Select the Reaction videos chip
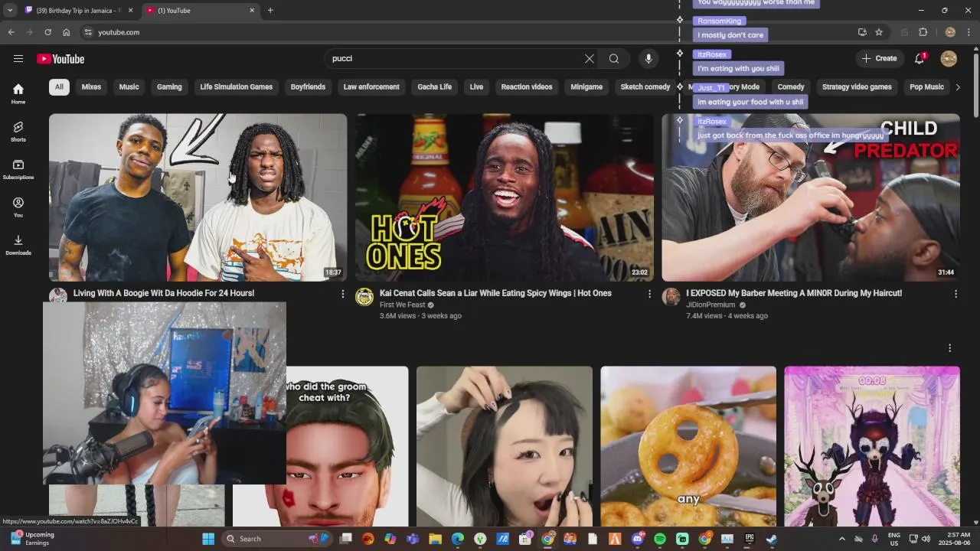Viewport: 980px width, 551px height. (x=527, y=87)
